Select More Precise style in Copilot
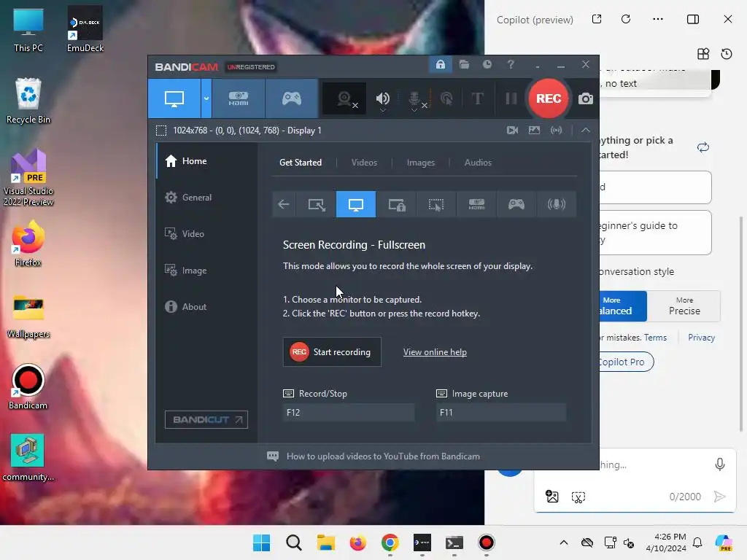Viewport: 747px width, 560px height. tap(684, 306)
